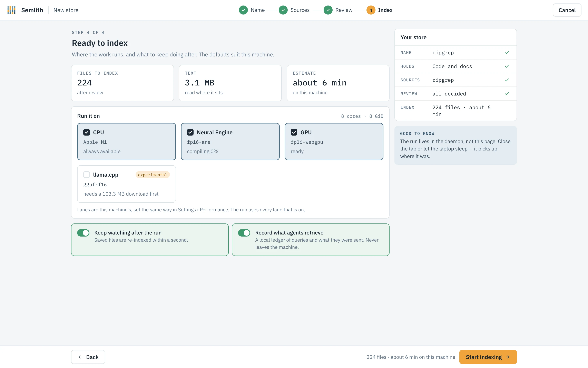The height and width of the screenshot is (368, 588).
Task: Select the Files to index 224 card
Action: click(x=122, y=83)
